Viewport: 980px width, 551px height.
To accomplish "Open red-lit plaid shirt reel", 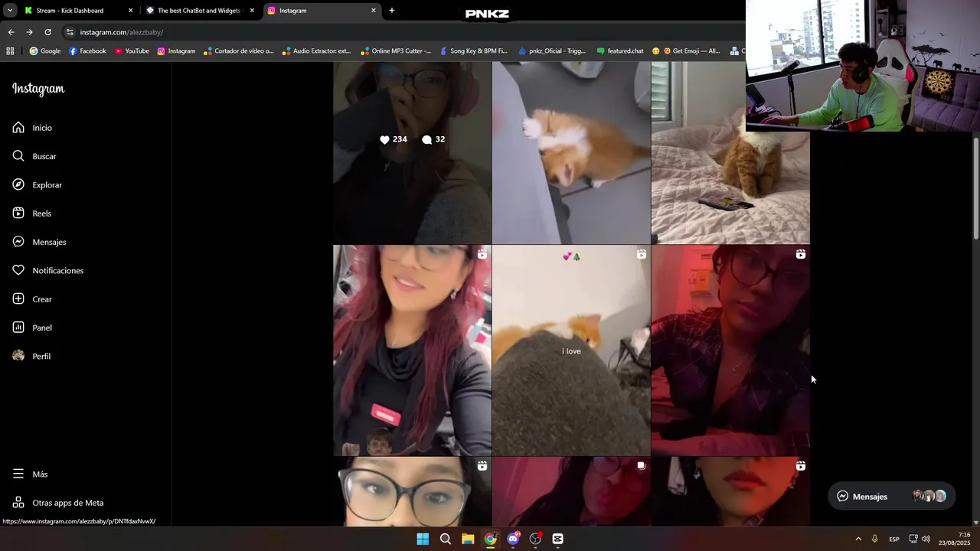I will tap(730, 350).
